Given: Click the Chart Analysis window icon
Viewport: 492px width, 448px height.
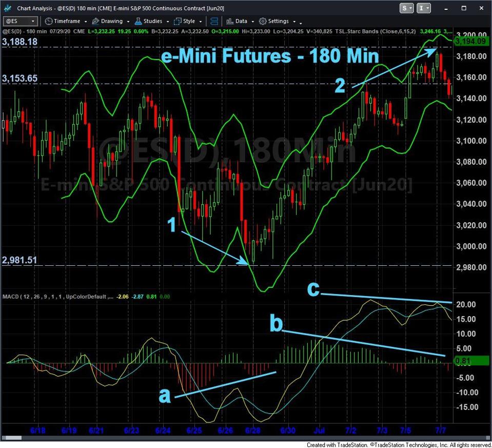Looking at the screenshot, I should 9,8.
